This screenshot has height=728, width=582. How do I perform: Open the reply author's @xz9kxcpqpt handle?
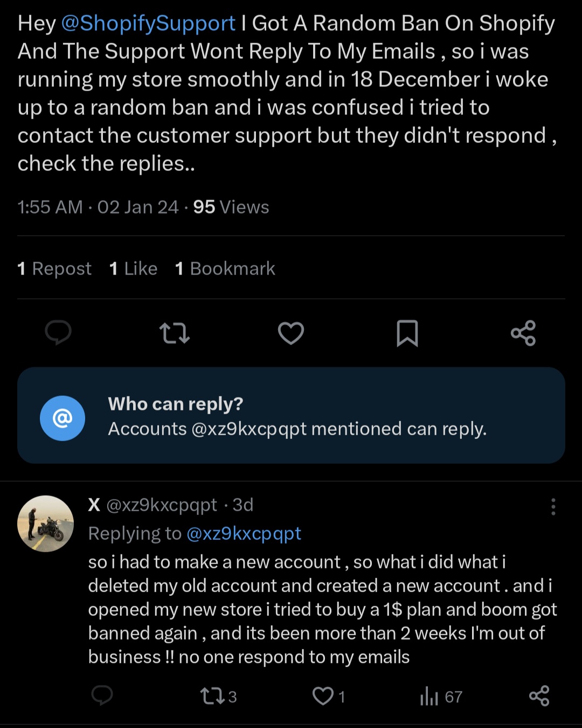[x=162, y=505]
